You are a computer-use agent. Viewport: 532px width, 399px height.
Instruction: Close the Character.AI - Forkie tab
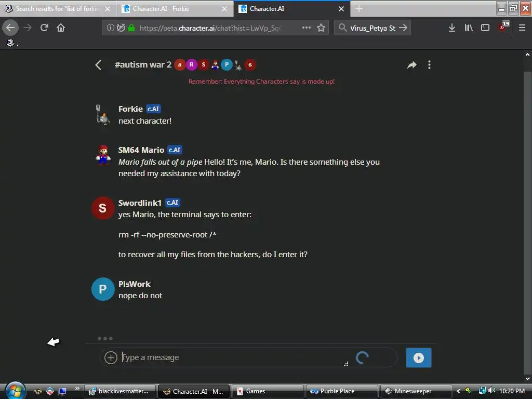(x=224, y=9)
